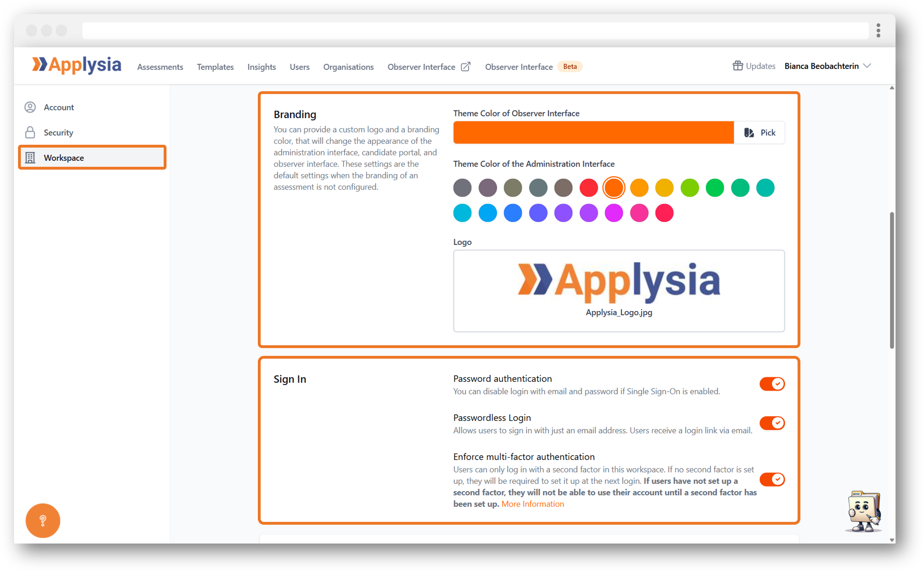Image resolution: width=924 pixels, height=572 pixels.
Task: Select the hot pink theme swatch
Action: pyautogui.click(x=639, y=213)
